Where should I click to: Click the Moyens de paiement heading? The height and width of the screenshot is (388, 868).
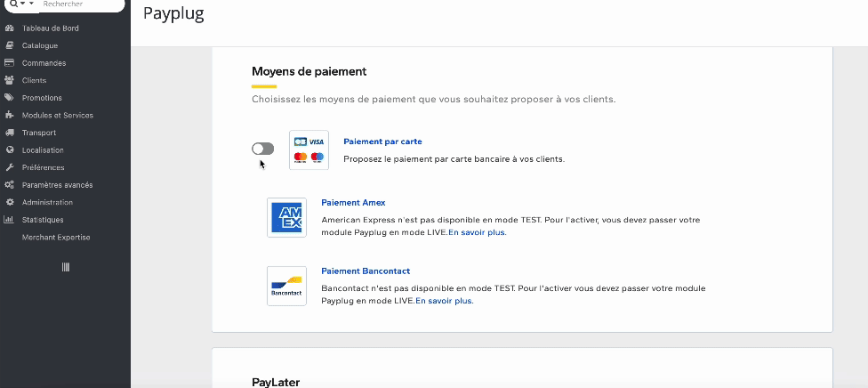(309, 71)
